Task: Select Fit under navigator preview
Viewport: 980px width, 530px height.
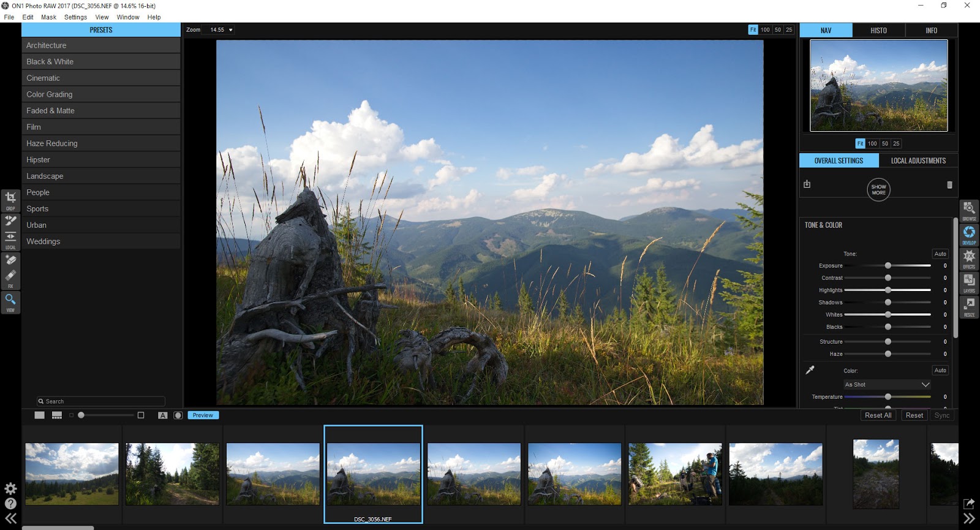Action: 860,143
